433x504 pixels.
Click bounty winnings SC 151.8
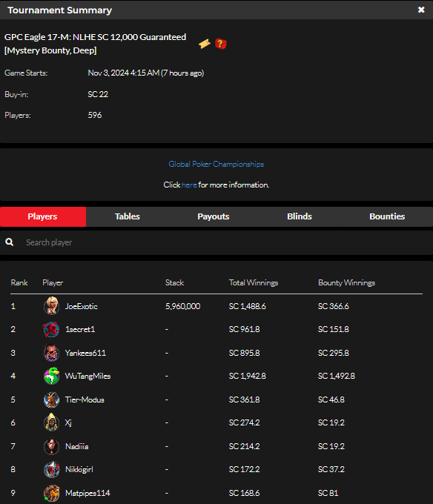(x=334, y=329)
